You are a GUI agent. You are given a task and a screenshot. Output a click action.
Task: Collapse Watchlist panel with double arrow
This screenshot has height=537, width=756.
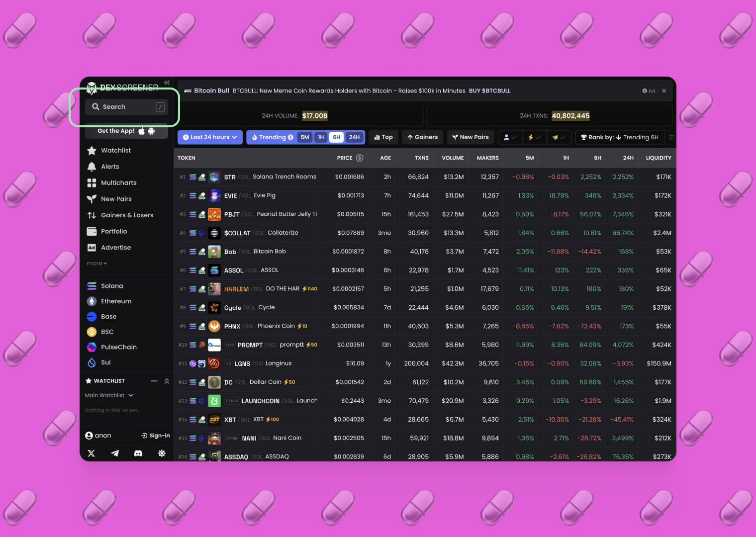tap(167, 381)
